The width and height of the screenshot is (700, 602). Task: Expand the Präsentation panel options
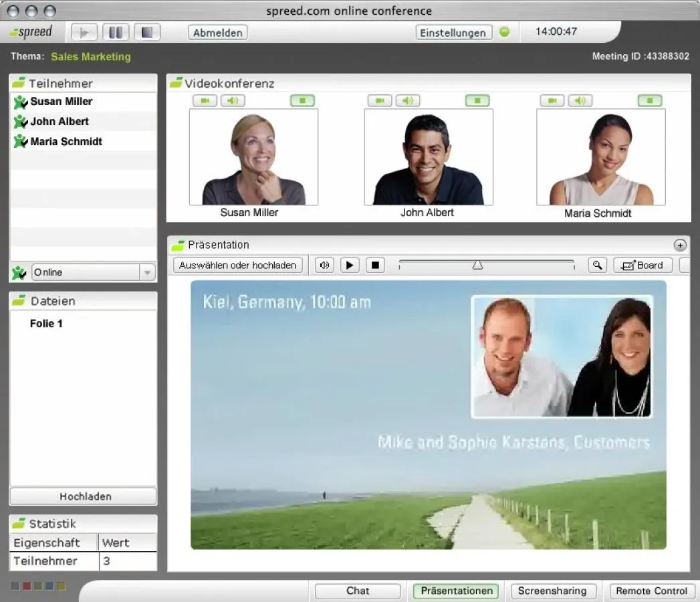[x=681, y=245]
